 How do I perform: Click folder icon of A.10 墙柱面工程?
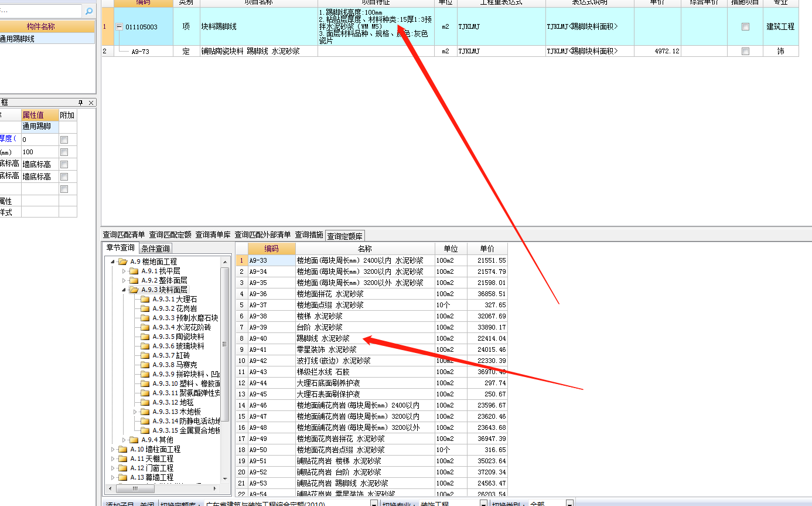(x=122, y=449)
